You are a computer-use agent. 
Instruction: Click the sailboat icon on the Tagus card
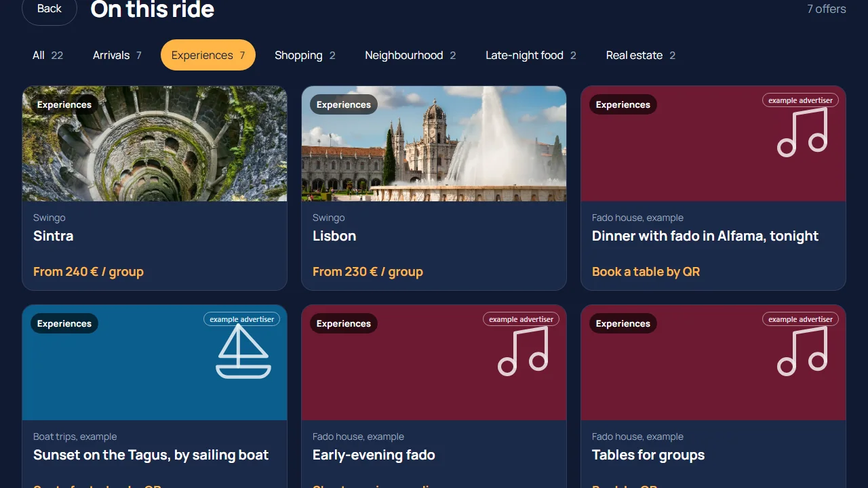(x=243, y=351)
